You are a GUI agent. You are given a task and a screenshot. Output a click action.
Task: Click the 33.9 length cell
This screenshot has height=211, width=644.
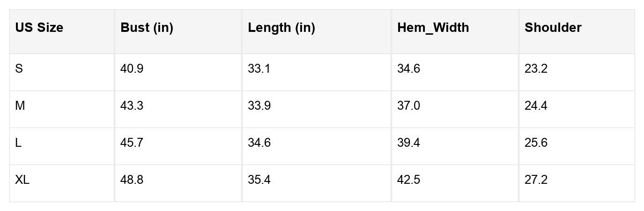[259, 106]
